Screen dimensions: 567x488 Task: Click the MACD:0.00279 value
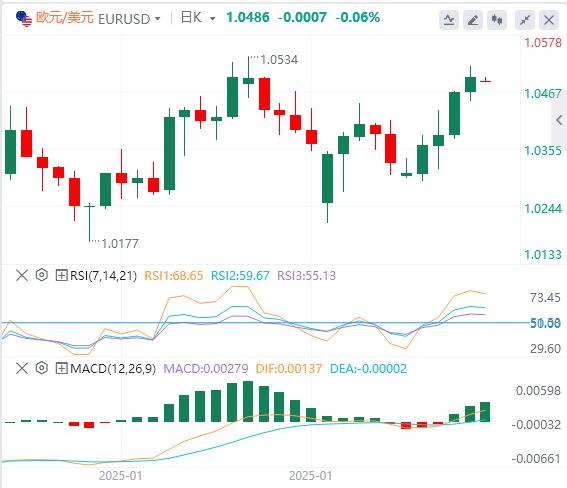pyautogui.click(x=206, y=369)
